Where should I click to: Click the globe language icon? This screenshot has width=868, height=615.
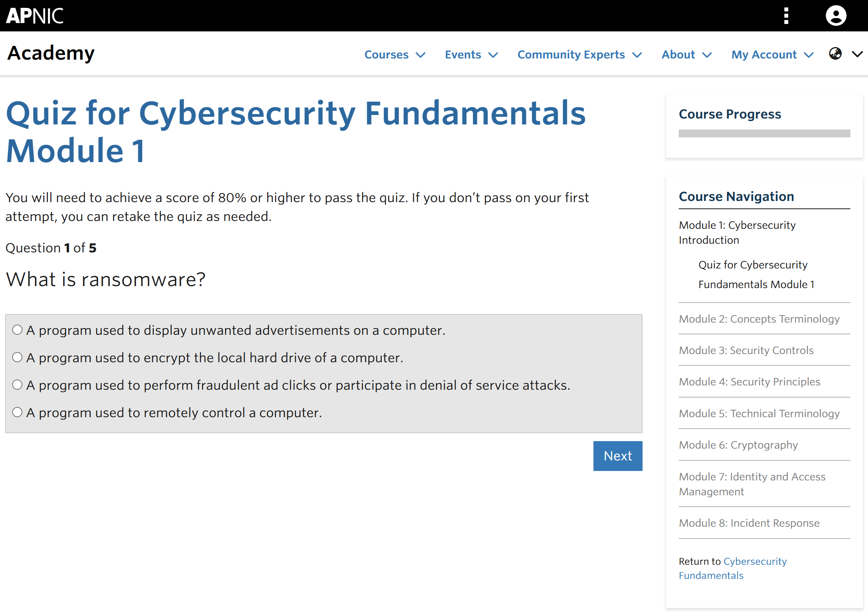click(835, 54)
